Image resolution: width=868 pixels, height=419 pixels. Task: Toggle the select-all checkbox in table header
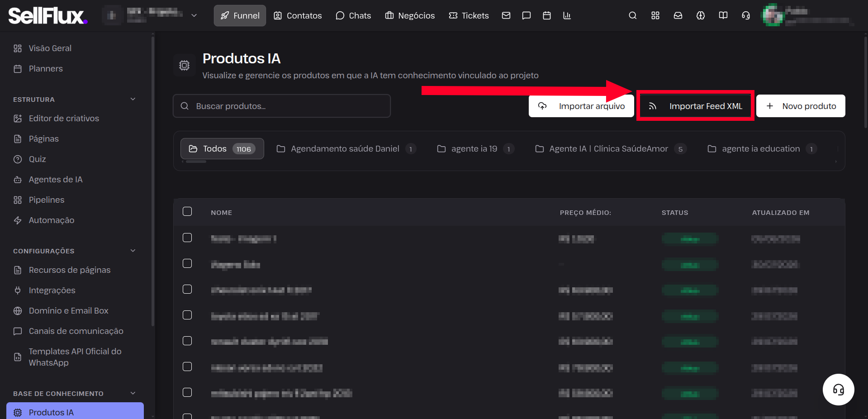tap(187, 211)
